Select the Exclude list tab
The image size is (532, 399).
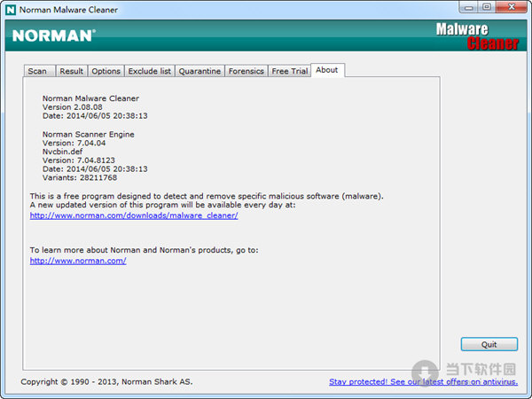pyautogui.click(x=149, y=71)
